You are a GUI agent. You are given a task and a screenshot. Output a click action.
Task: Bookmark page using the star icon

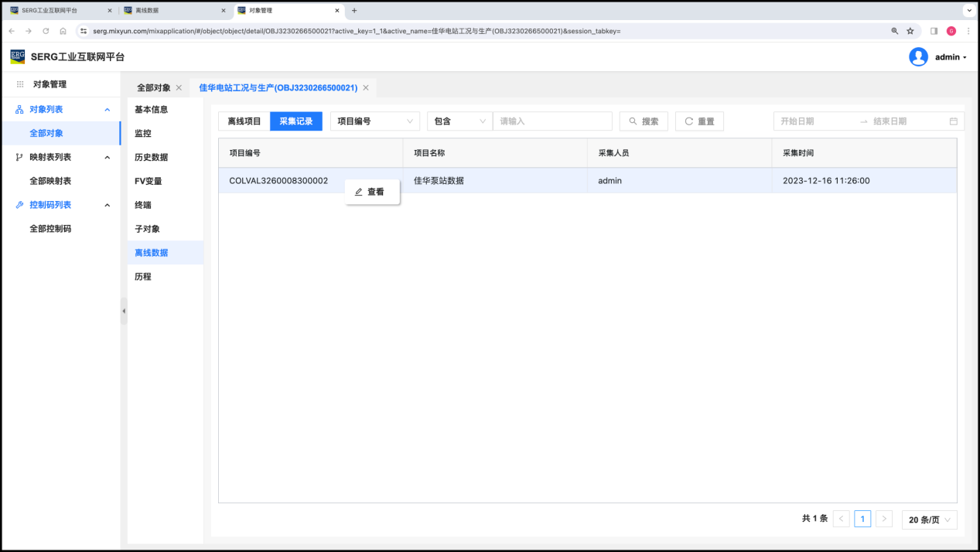910,31
